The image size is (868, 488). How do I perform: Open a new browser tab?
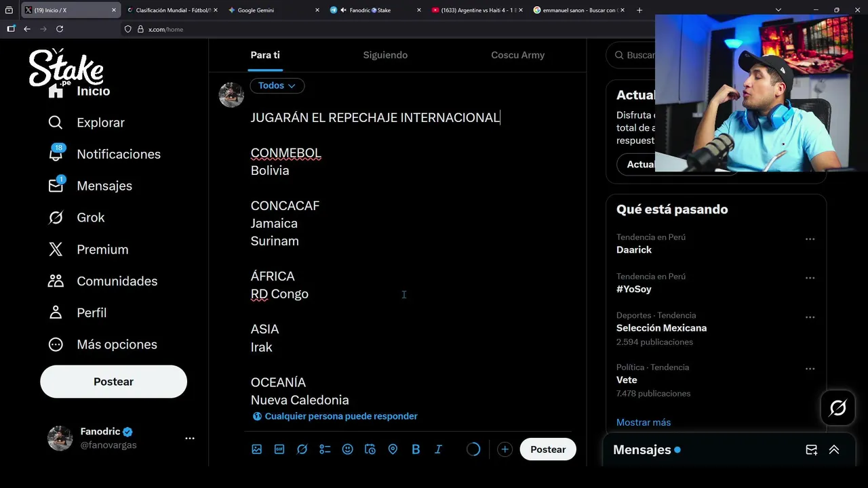pyautogui.click(x=639, y=10)
